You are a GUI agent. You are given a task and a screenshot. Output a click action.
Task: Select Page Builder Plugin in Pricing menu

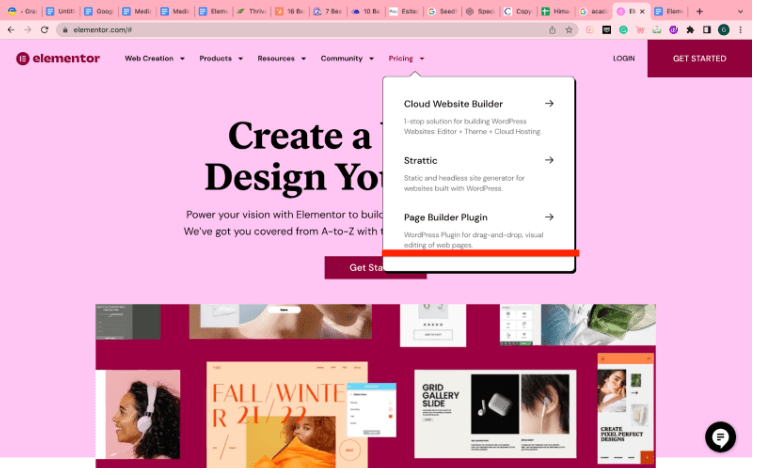(445, 217)
